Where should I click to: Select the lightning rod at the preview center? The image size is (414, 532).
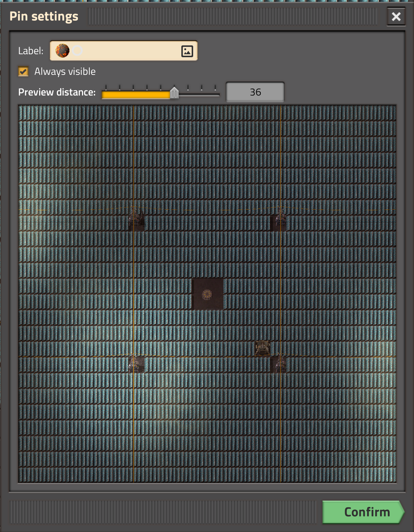point(207,294)
